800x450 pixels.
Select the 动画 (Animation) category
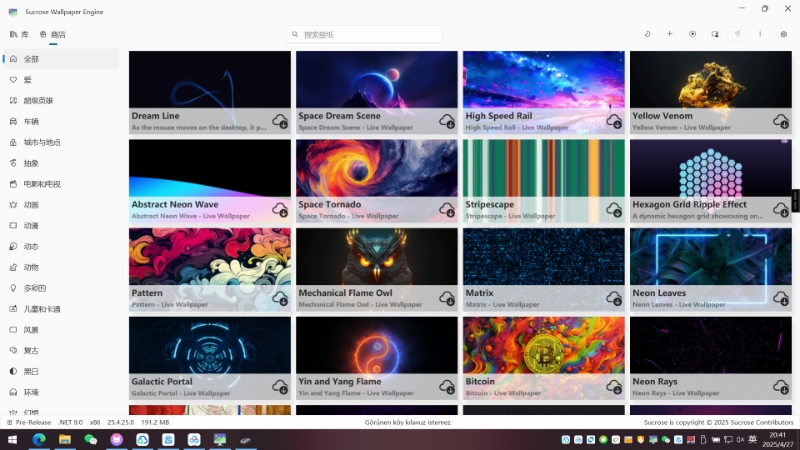(x=61, y=205)
